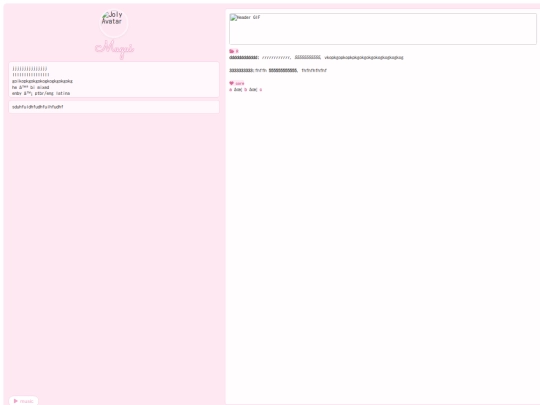The height and width of the screenshot is (405, 540).
Task: Click the Joly Avatar profile image
Action: pyautogui.click(x=114, y=23)
